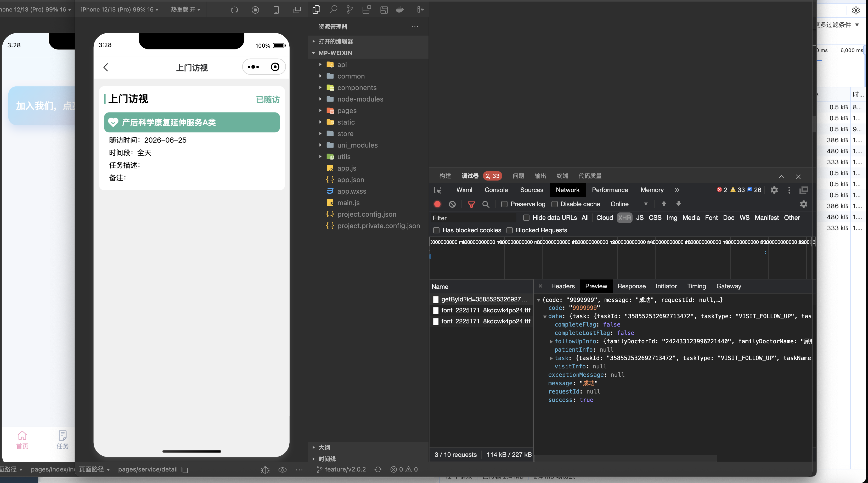This screenshot has height=483, width=868.
Task: Switch to the Wxml tab
Action: click(x=464, y=190)
